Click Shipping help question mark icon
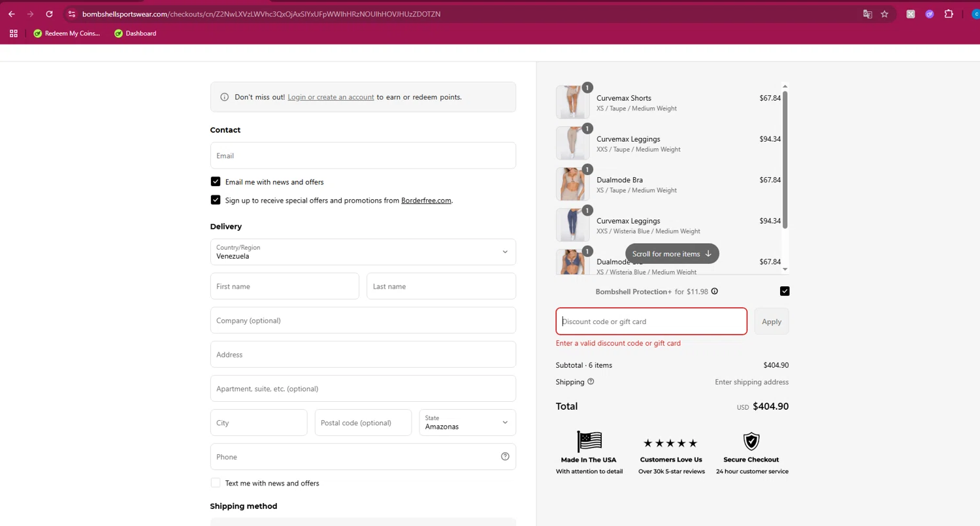This screenshot has height=526, width=980. tap(591, 382)
